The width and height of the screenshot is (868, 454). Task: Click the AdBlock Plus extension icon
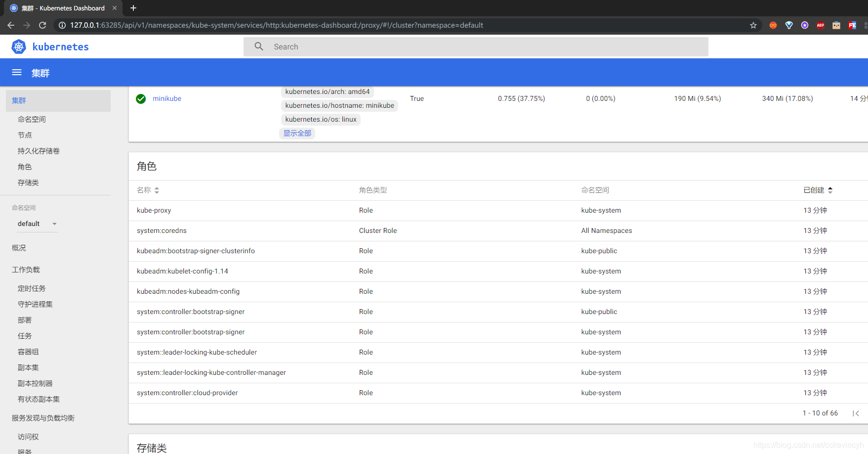tap(821, 25)
